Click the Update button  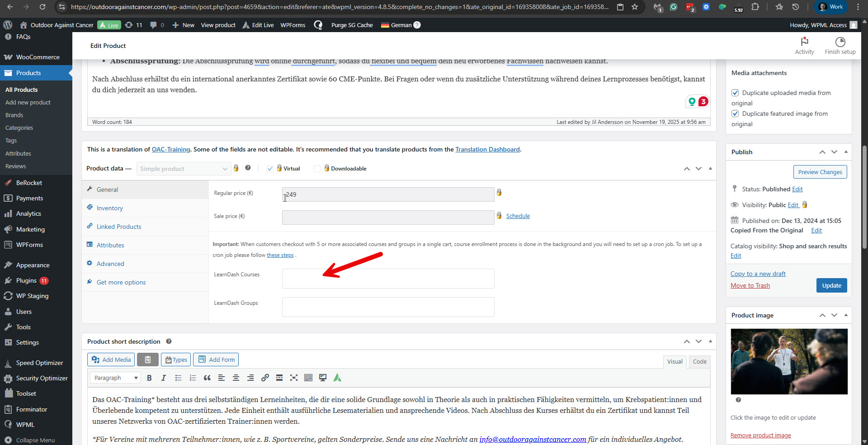tap(831, 285)
